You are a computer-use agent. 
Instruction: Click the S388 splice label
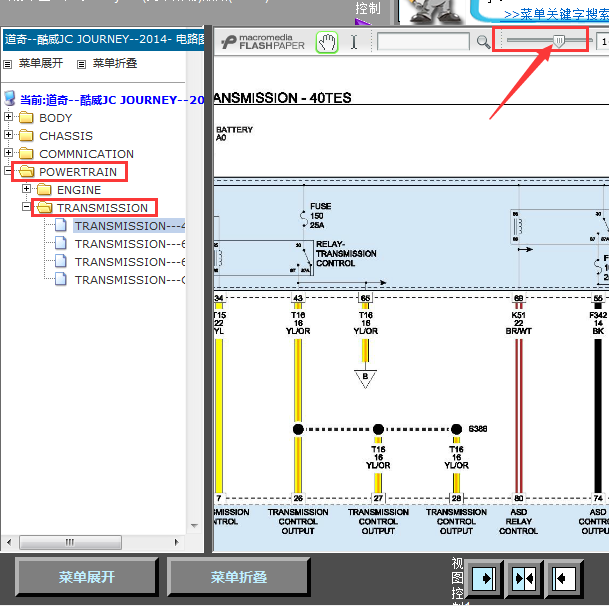(477, 429)
